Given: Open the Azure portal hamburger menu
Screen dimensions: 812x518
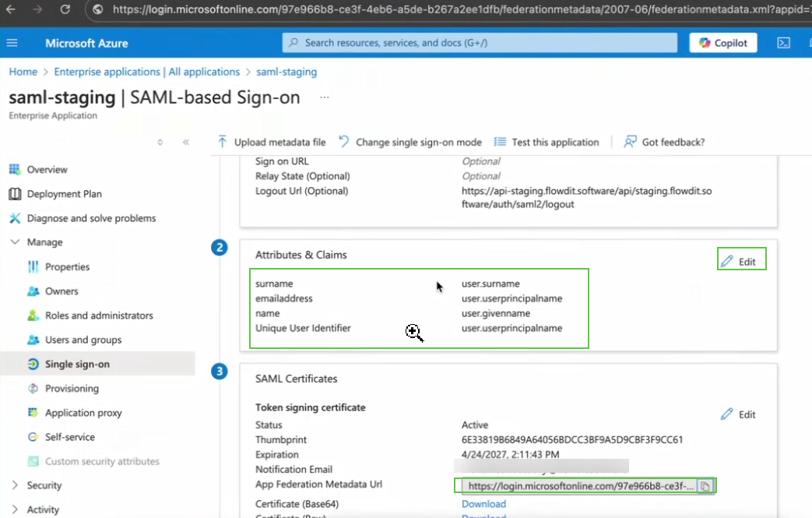Looking at the screenshot, I should pos(12,43).
